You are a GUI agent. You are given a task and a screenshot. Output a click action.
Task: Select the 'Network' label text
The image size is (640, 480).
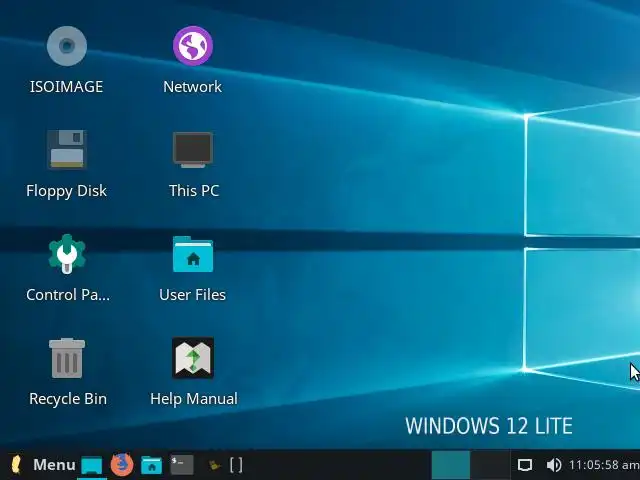[x=192, y=87]
